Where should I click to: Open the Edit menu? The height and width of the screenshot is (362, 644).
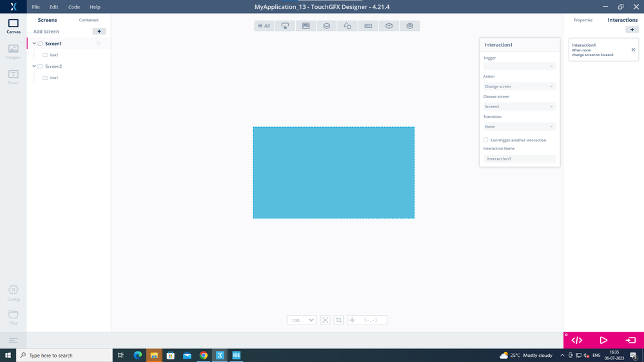[54, 6]
